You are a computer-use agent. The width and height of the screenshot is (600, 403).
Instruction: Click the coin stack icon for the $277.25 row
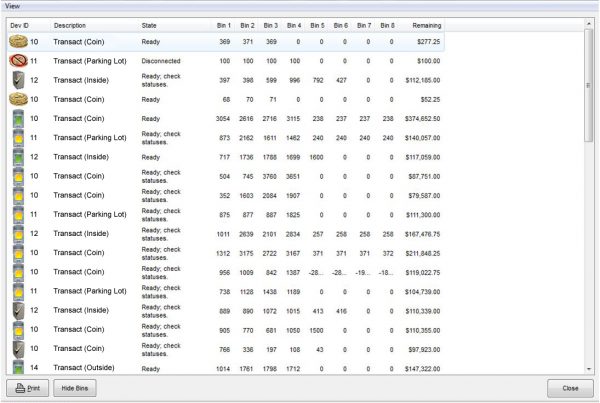[x=18, y=42]
